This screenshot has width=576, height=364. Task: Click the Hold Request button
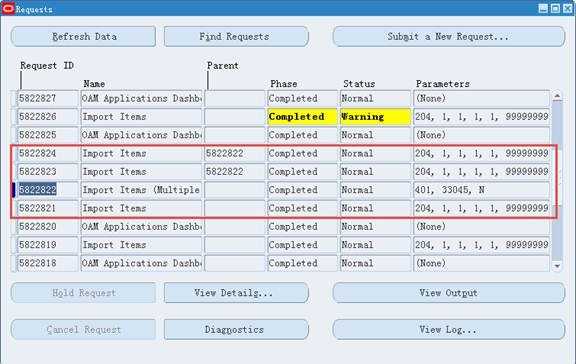[83, 293]
